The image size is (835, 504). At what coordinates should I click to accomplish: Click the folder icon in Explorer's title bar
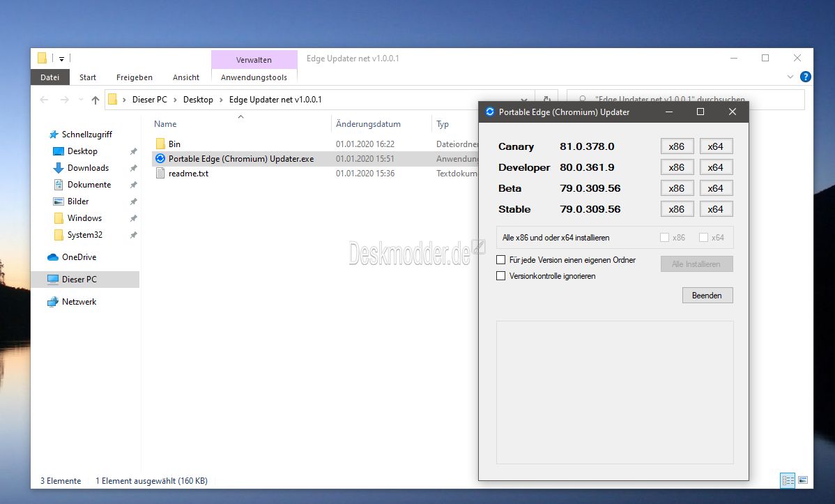42,58
